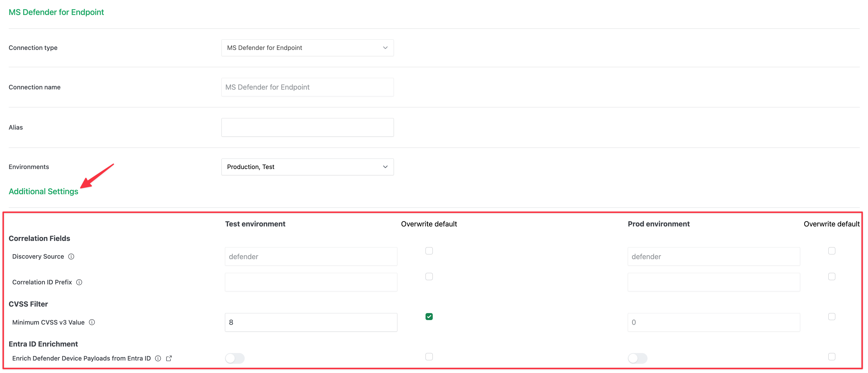The height and width of the screenshot is (373, 868).
Task: Click the Prod environment column header
Action: click(658, 224)
